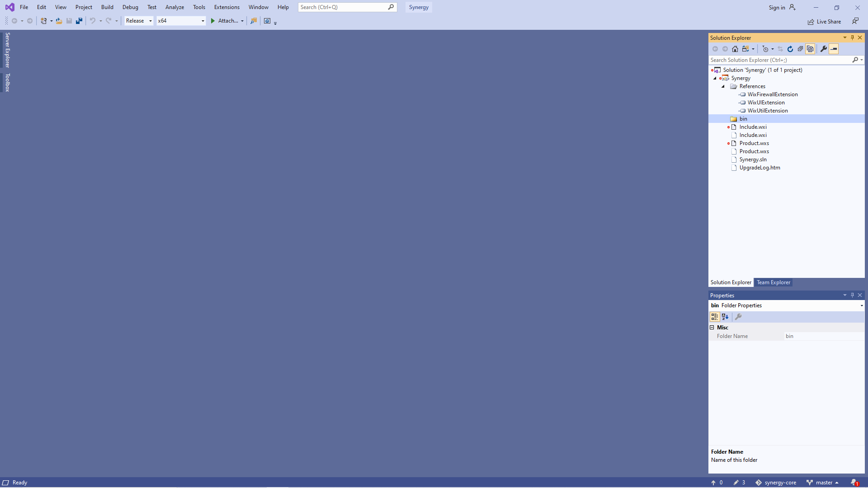
Task: Open the Build menu
Action: (x=107, y=7)
